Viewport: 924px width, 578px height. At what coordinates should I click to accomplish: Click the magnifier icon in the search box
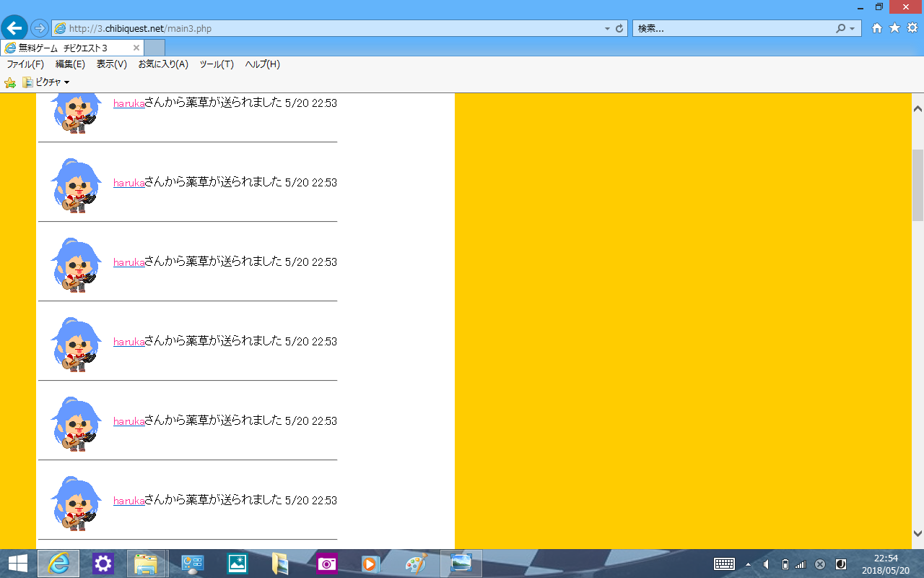click(x=840, y=29)
